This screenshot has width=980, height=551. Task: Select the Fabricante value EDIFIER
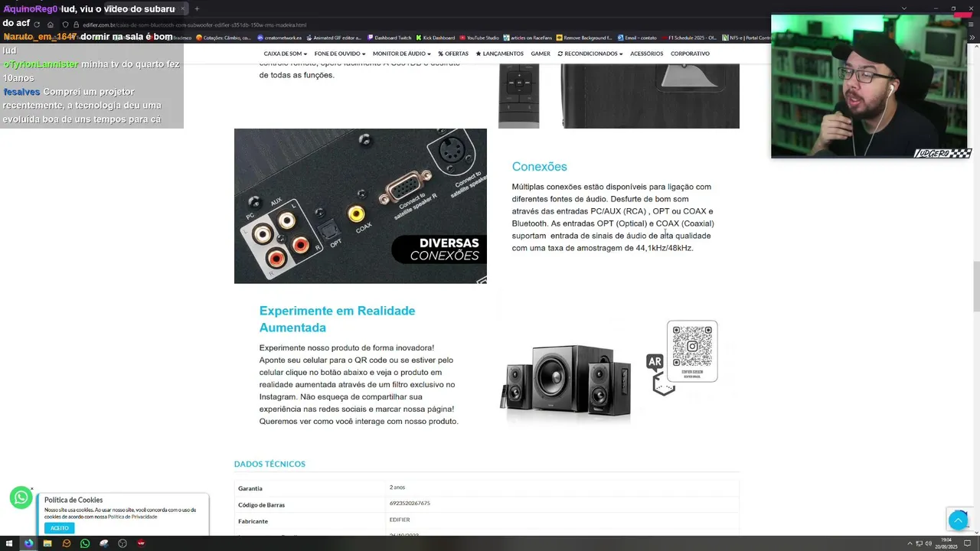pos(400,520)
